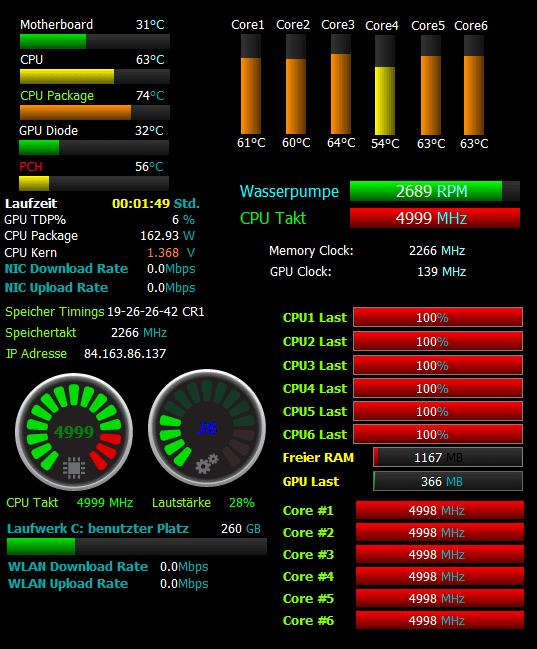
Task: Click the CPU Takt 4999 MHz red bar
Action: [435, 218]
